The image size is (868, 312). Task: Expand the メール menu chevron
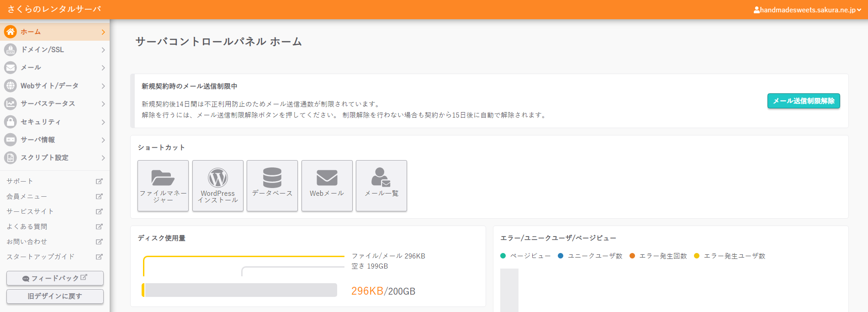[103, 68]
